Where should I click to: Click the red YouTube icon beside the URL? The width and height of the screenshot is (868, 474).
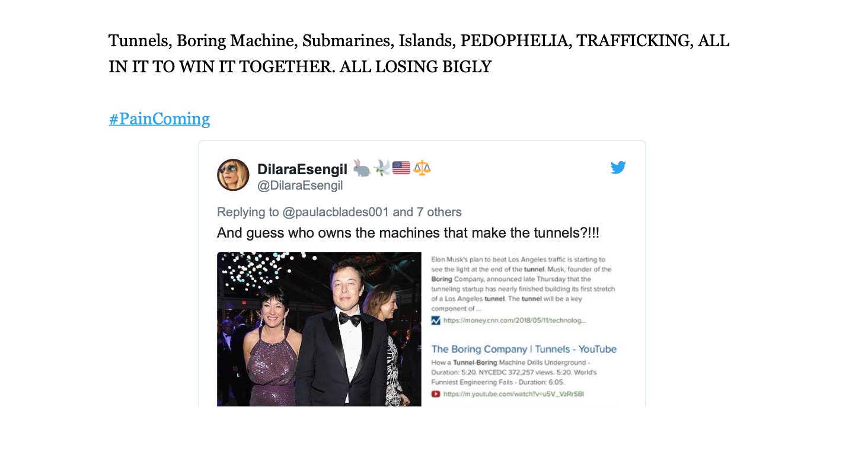436,393
